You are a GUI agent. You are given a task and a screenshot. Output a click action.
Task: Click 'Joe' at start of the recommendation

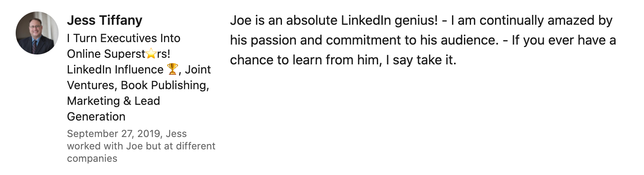pyautogui.click(x=238, y=20)
